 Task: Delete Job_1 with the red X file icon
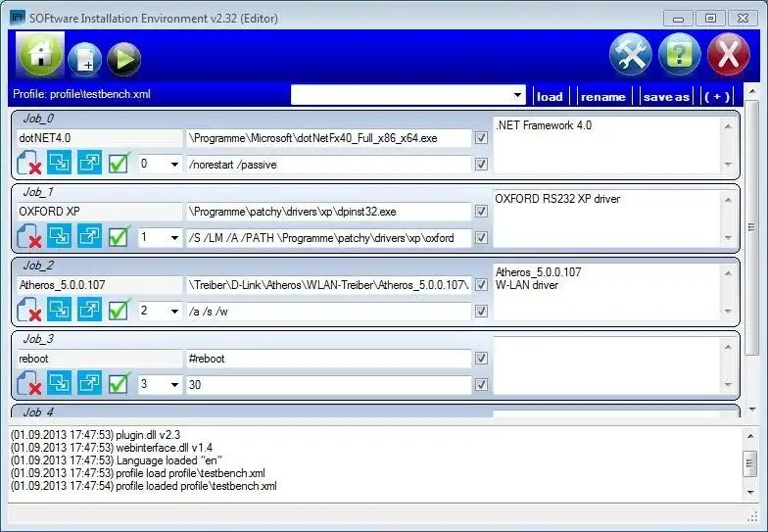pos(29,236)
